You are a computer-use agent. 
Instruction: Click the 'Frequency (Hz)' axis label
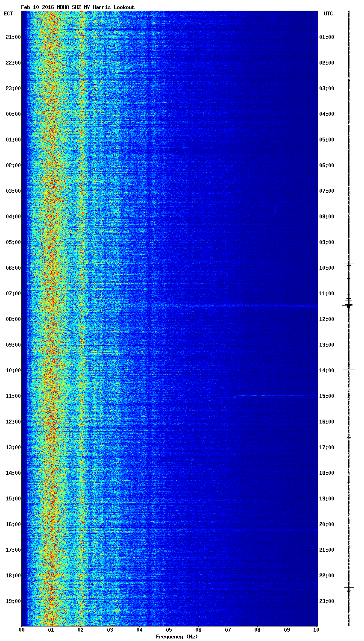click(176, 637)
